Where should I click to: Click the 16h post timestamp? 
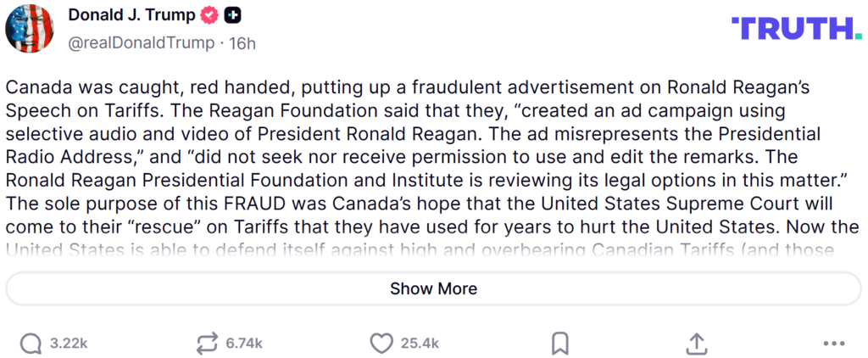242,42
